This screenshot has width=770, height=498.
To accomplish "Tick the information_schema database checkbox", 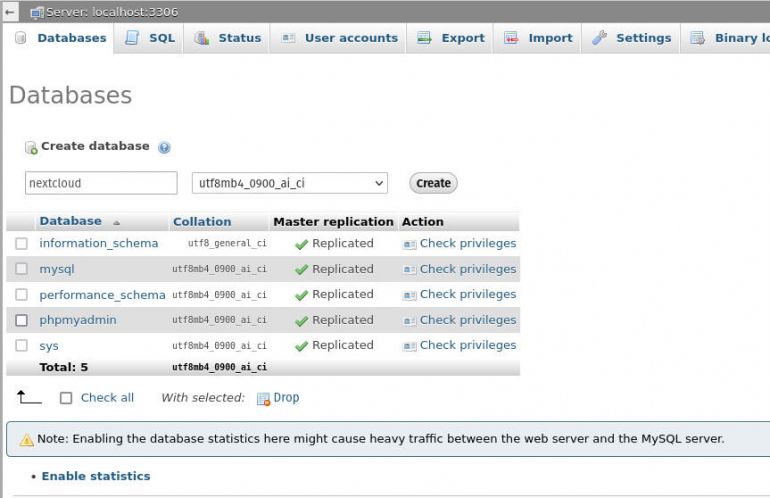I will [21, 244].
